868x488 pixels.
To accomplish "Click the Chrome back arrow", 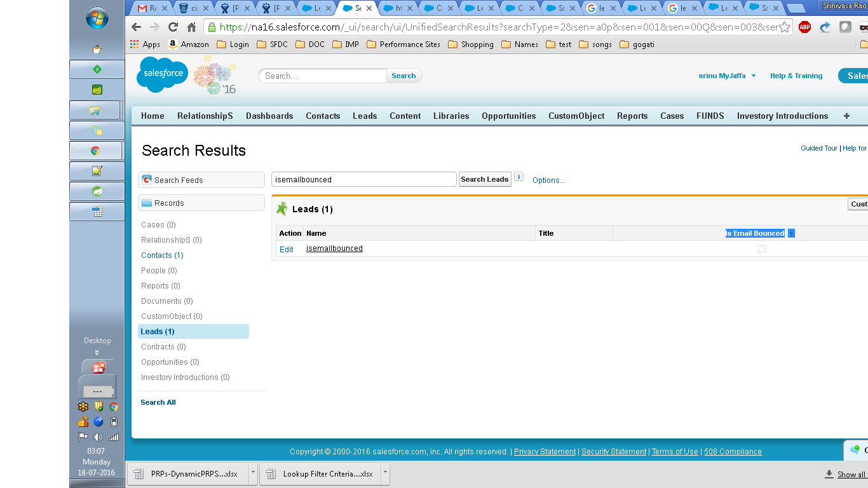I will pos(136,27).
